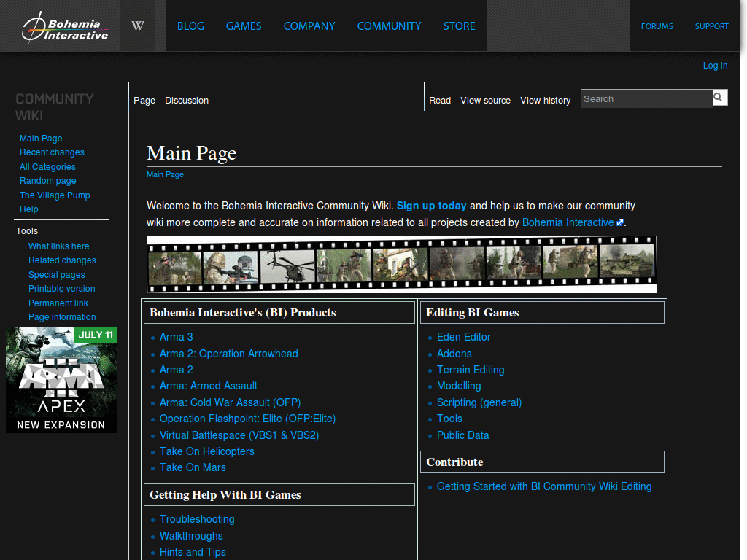Screen dimensions: 747x560
Task: Open The Village Pump
Action: click(55, 195)
